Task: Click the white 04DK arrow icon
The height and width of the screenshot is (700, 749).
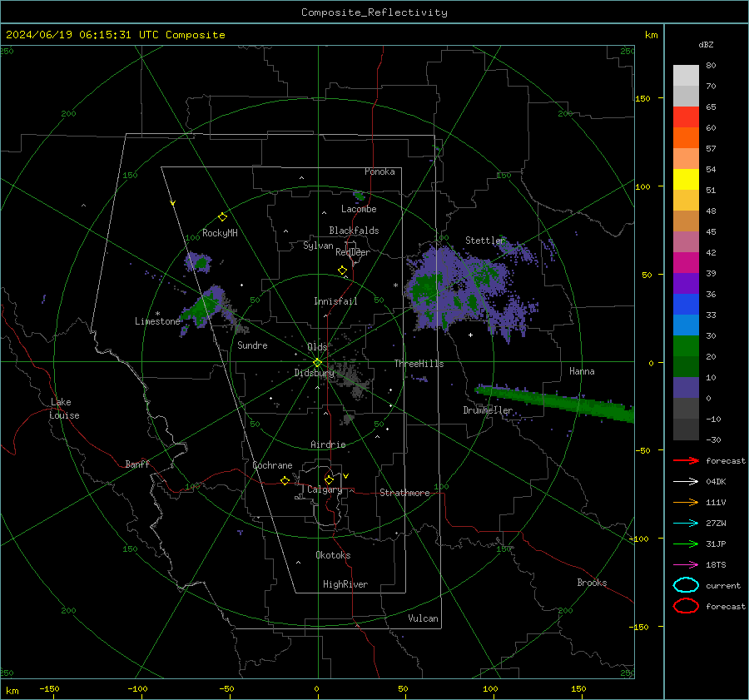Action: pyautogui.click(x=686, y=481)
